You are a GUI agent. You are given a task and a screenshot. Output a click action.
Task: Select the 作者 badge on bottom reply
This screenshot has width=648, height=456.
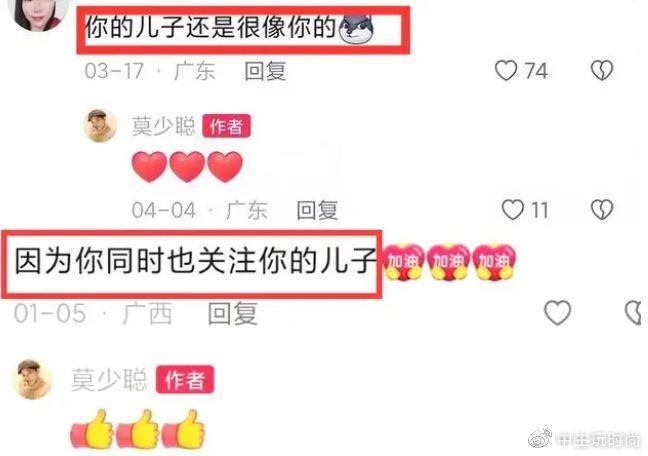click(185, 380)
